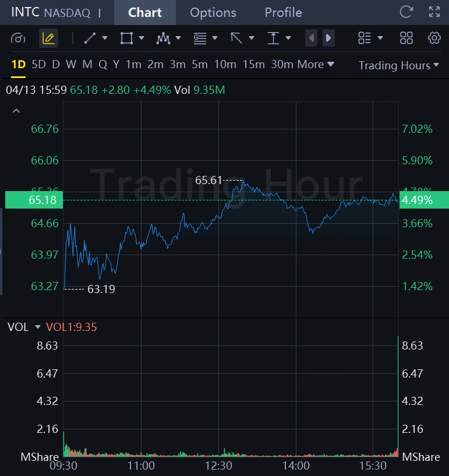Click the VOL1:9.35 indicator value
449x476 pixels.
point(71,327)
